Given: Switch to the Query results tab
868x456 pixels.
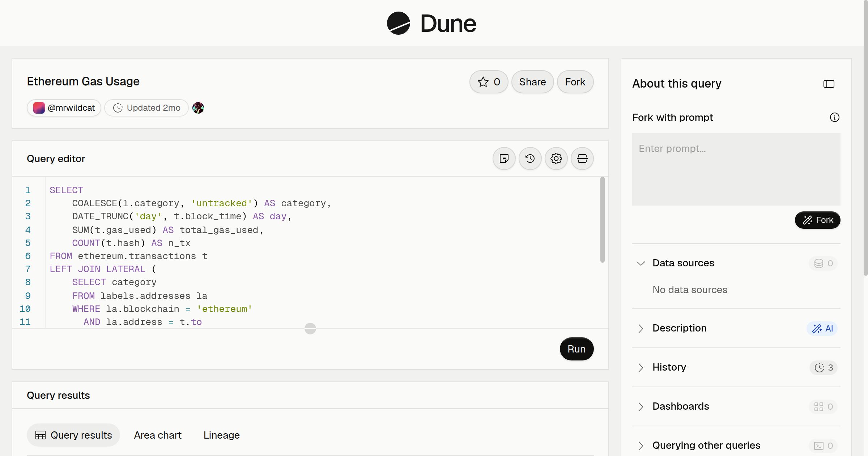Looking at the screenshot, I should (73, 435).
